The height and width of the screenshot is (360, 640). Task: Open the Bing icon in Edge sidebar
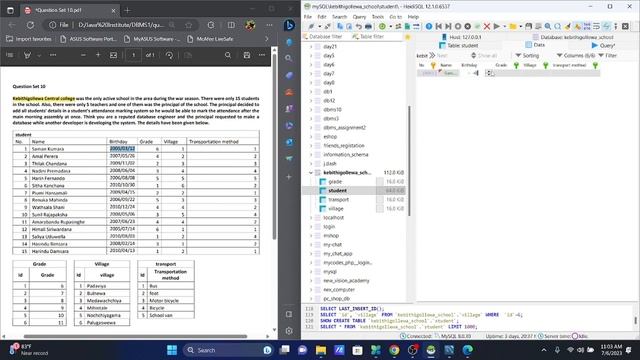coord(289,25)
